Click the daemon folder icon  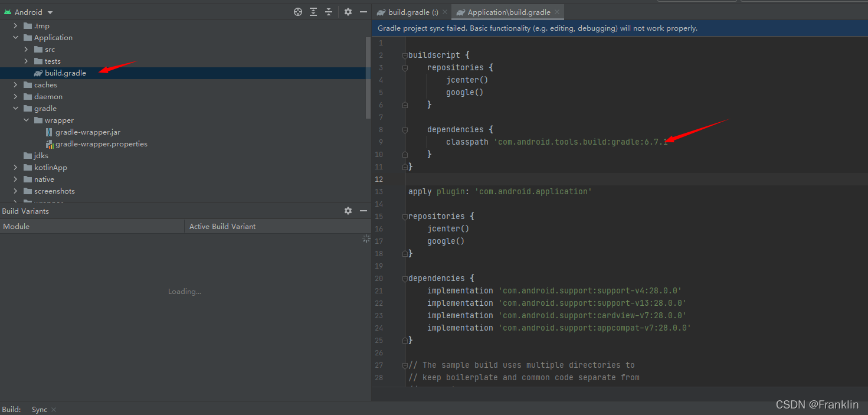pyautogui.click(x=28, y=96)
